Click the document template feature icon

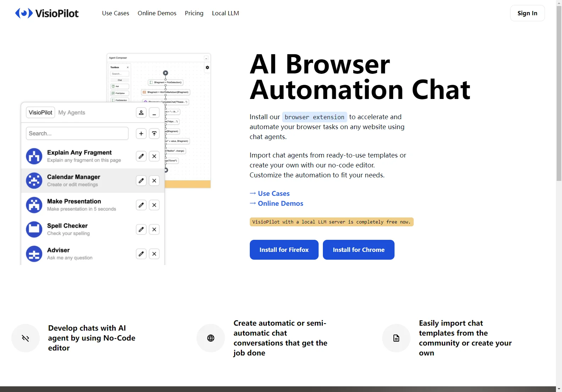pyautogui.click(x=396, y=338)
